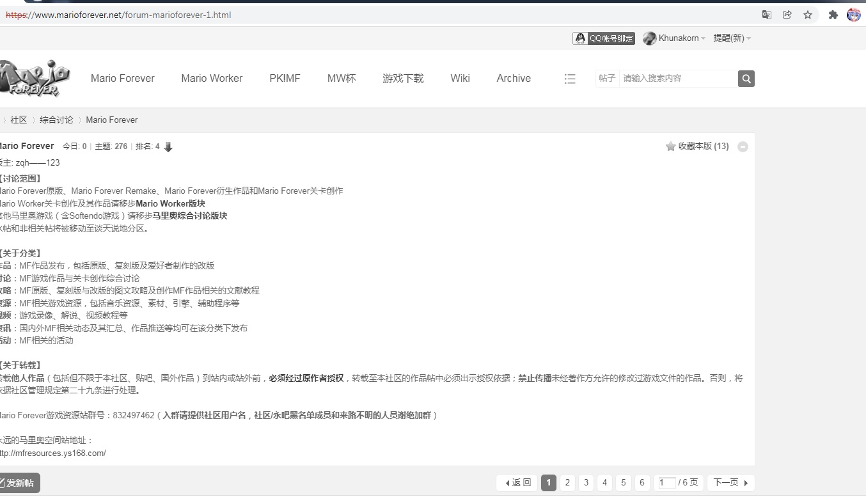Screen dimensions: 866x504
Task: Click the 主题: 276 topic count text
Action: (x=111, y=146)
